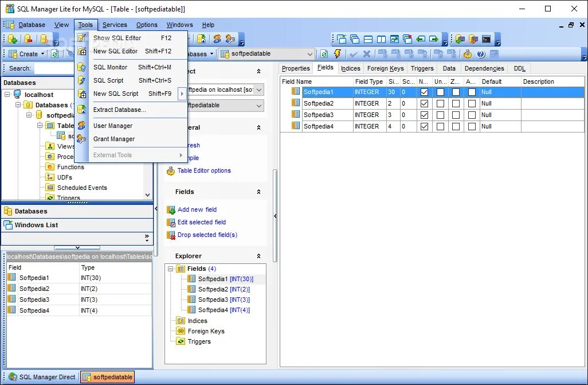Switch to the Indices tab

point(350,68)
